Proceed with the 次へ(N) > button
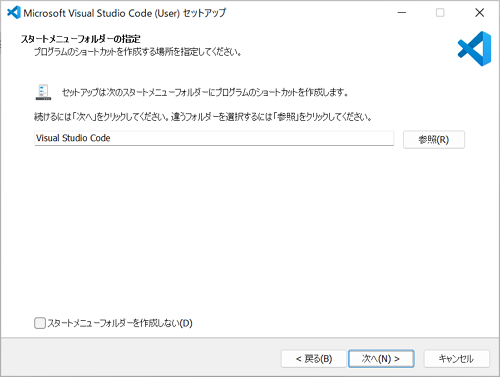 381,359
